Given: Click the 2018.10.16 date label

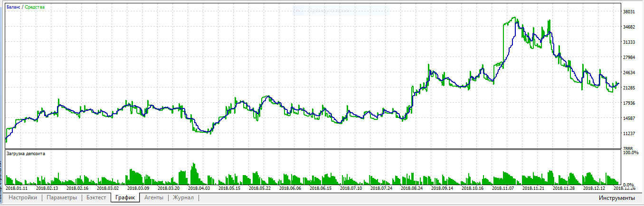Looking at the screenshot, I should click(472, 188).
